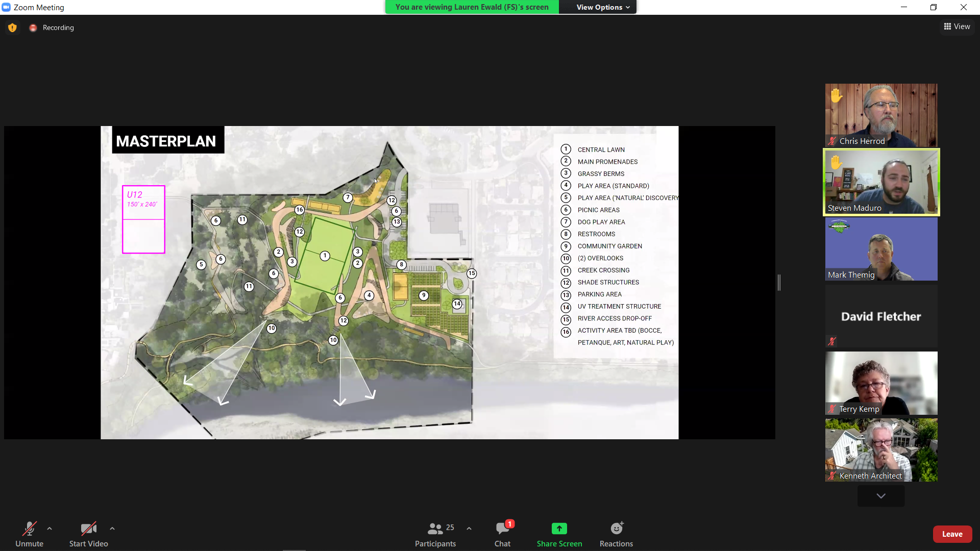The image size is (980, 551).
Task: Leave the meeting
Action: click(952, 534)
